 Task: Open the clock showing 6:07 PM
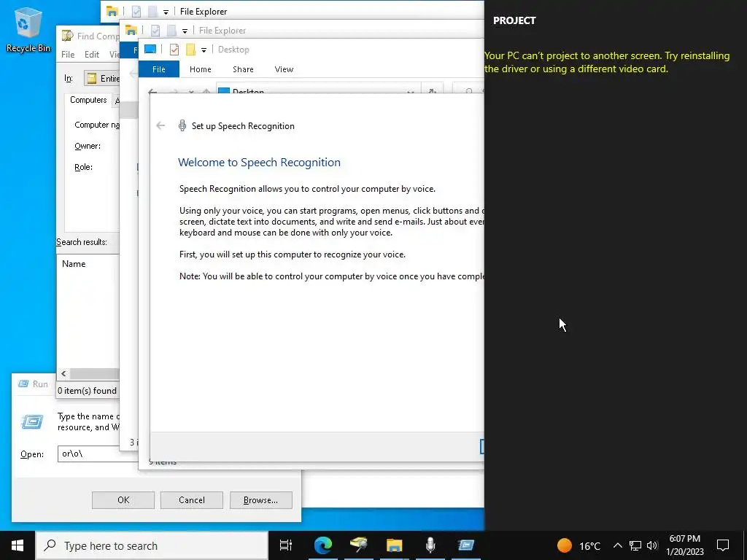685,545
